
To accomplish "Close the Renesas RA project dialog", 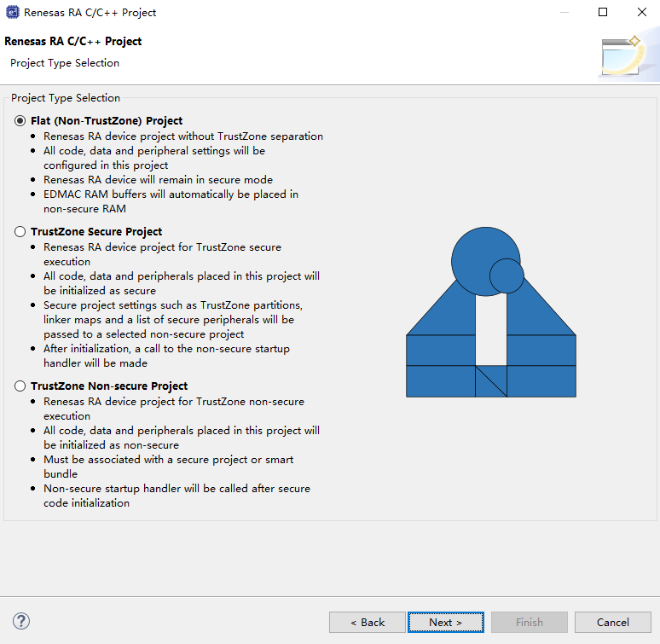I will pyautogui.click(x=642, y=12).
